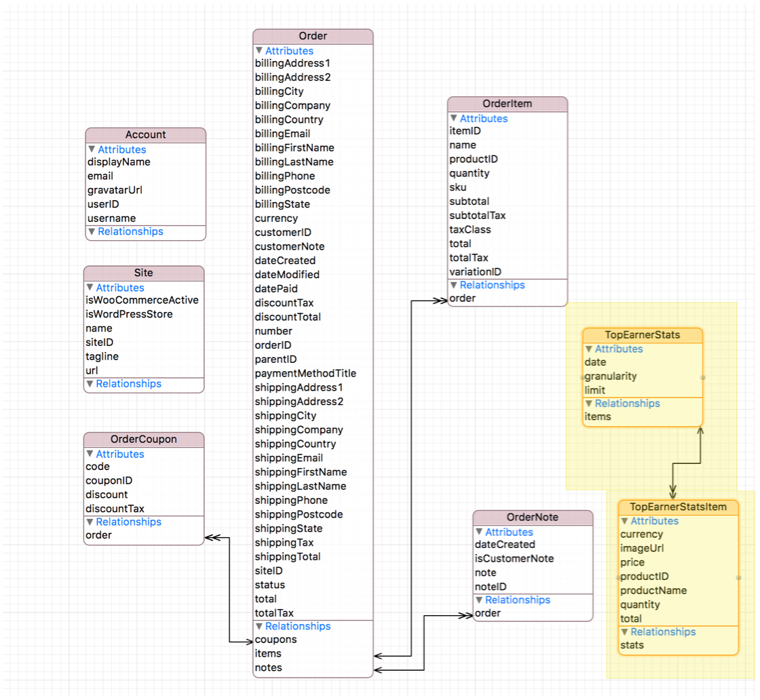
Task: Click the url attribute in Site
Action: (92, 370)
